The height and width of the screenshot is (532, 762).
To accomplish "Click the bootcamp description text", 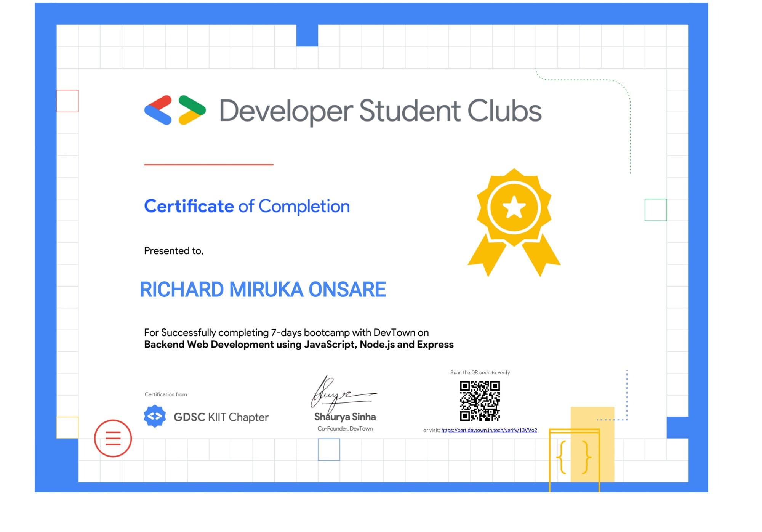I will pos(286,338).
